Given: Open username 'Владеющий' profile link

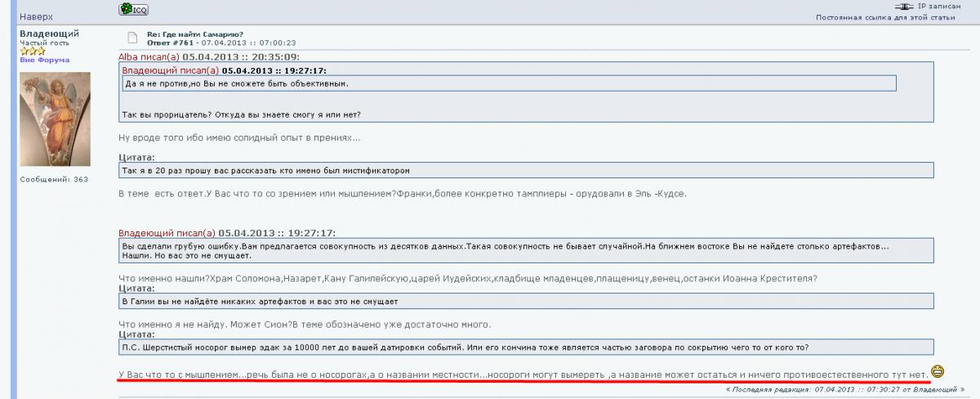Looking at the screenshot, I should click(x=49, y=34).
